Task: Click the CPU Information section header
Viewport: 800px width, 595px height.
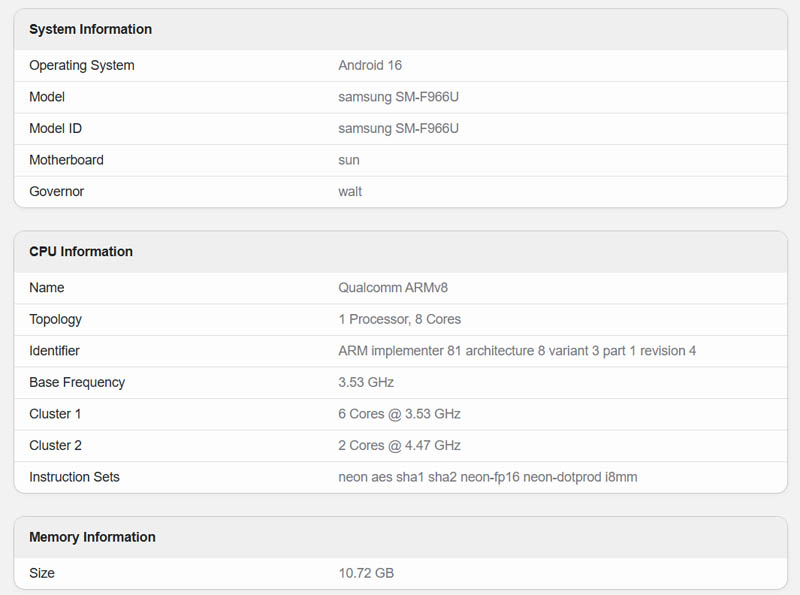Action: point(81,251)
